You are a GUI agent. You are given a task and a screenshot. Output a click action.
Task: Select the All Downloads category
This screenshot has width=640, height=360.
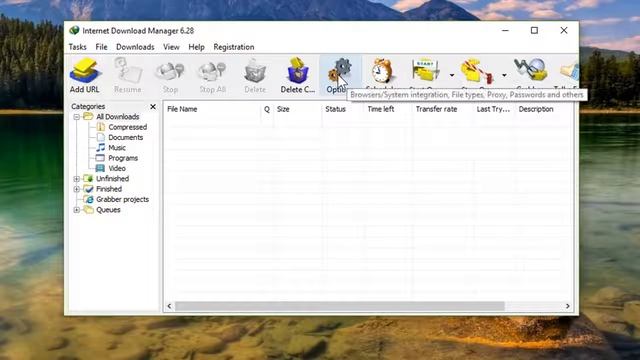click(x=118, y=117)
